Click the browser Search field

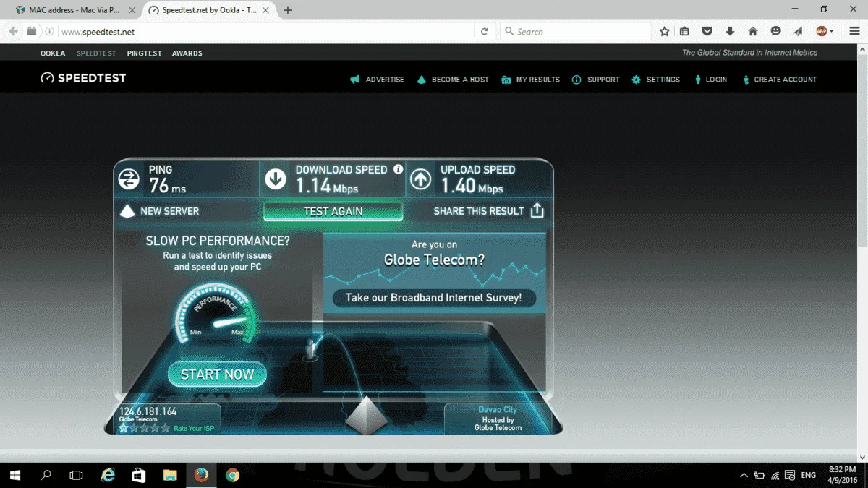tap(575, 32)
